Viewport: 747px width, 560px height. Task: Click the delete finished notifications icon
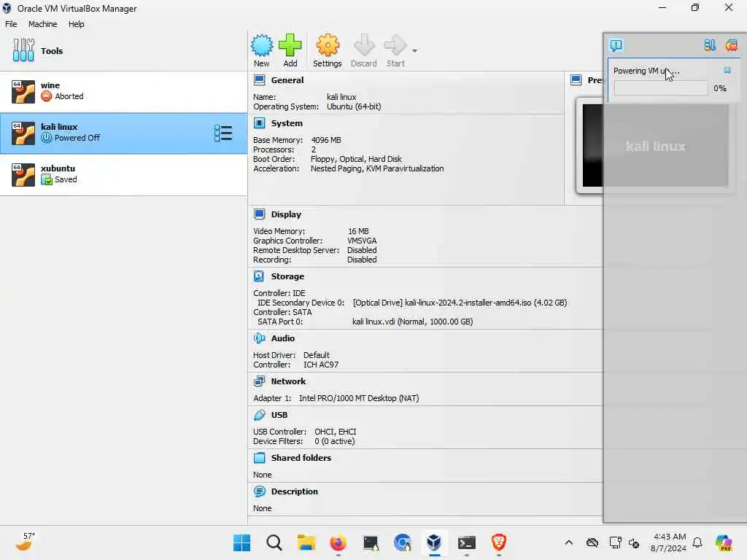pyautogui.click(x=731, y=45)
